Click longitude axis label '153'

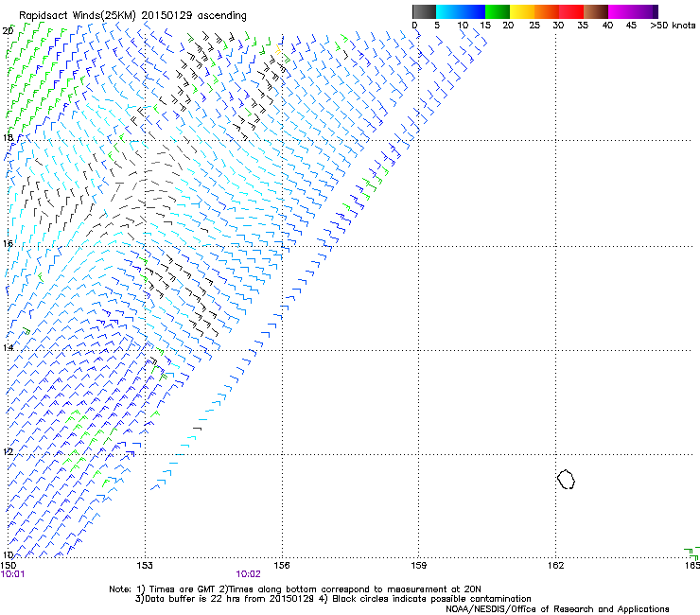click(x=145, y=566)
